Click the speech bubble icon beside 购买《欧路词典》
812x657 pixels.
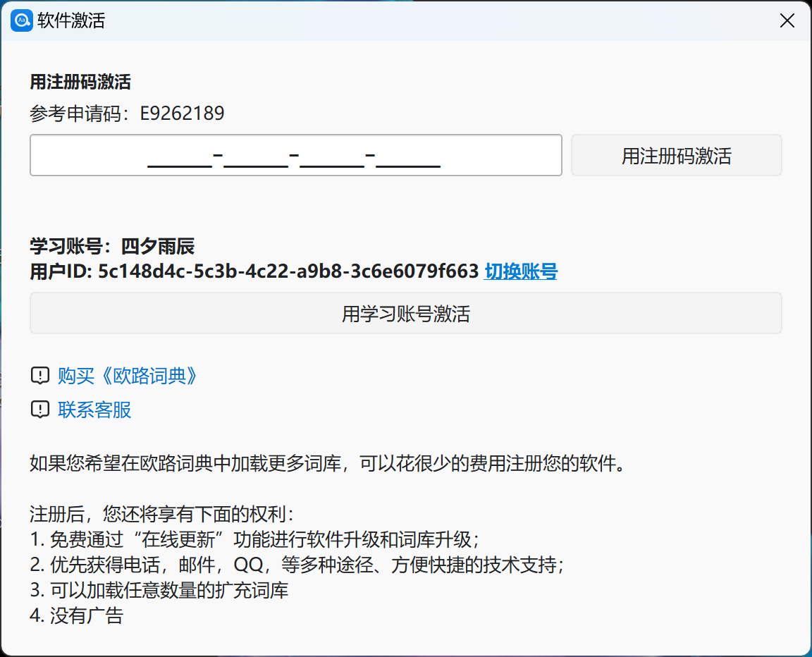click(x=40, y=376)
